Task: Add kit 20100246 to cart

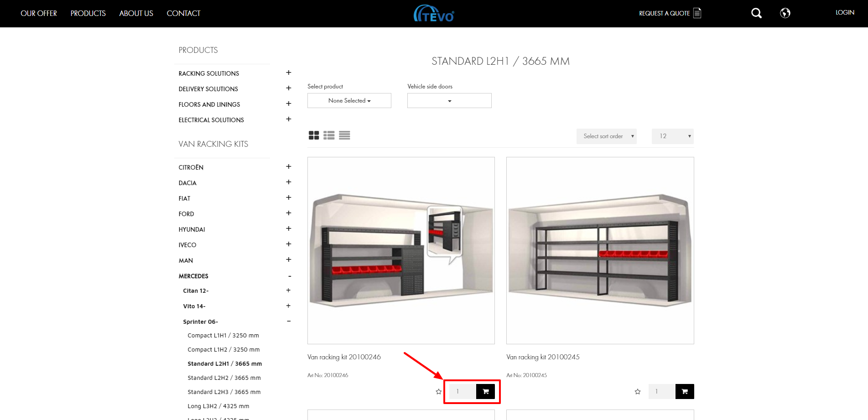Action: click(485, 391)
